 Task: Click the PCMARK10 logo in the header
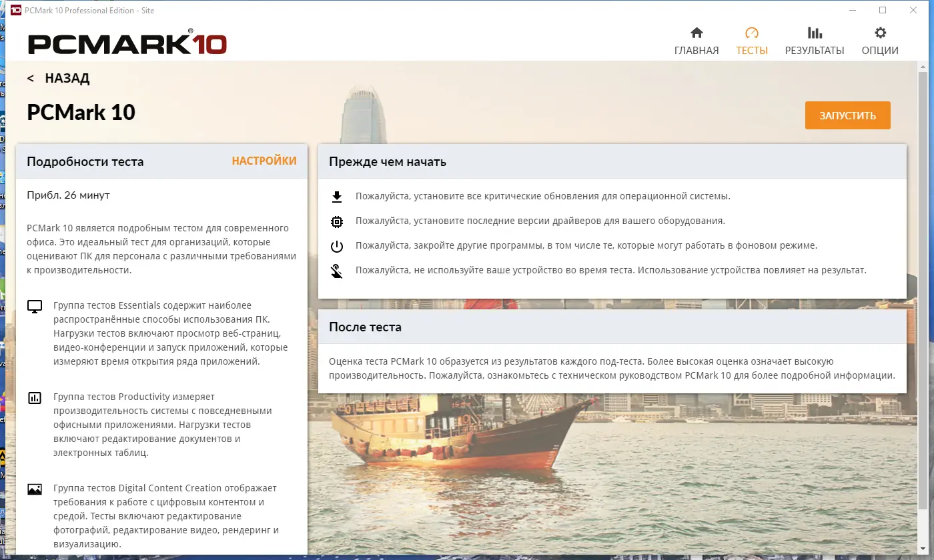(x=127, y=43)
